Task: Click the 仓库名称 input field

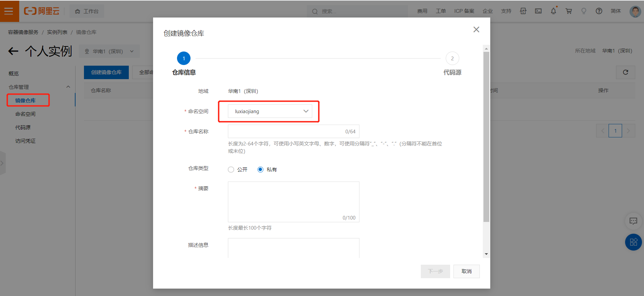Action: coord(285,132)
